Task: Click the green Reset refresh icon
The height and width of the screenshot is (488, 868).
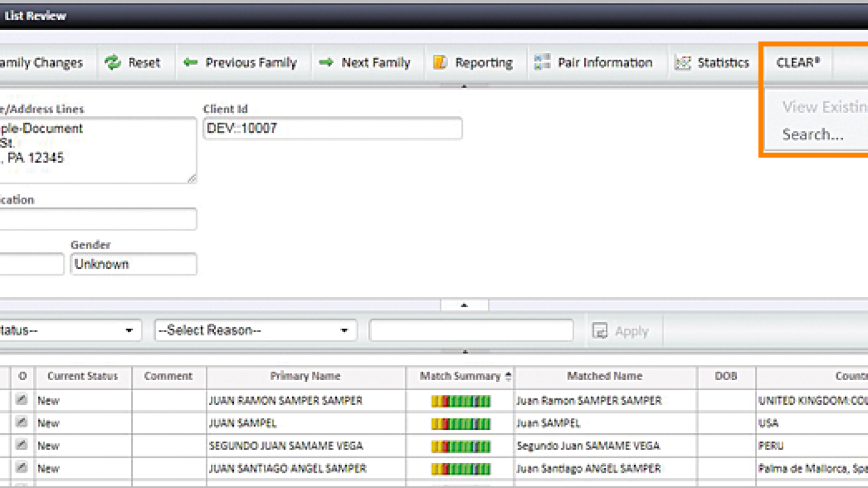Action: click(x=113, y=62)
